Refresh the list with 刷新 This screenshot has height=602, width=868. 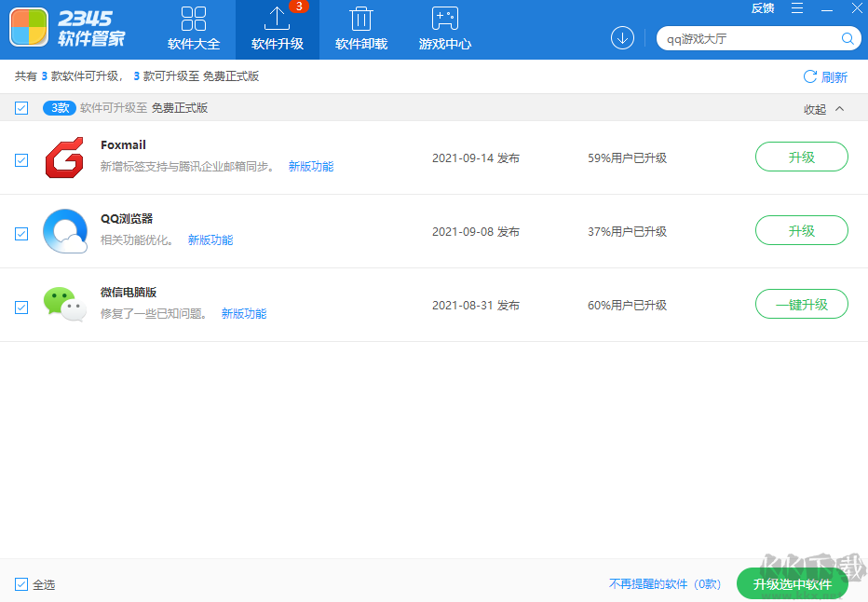coord(826,76)
